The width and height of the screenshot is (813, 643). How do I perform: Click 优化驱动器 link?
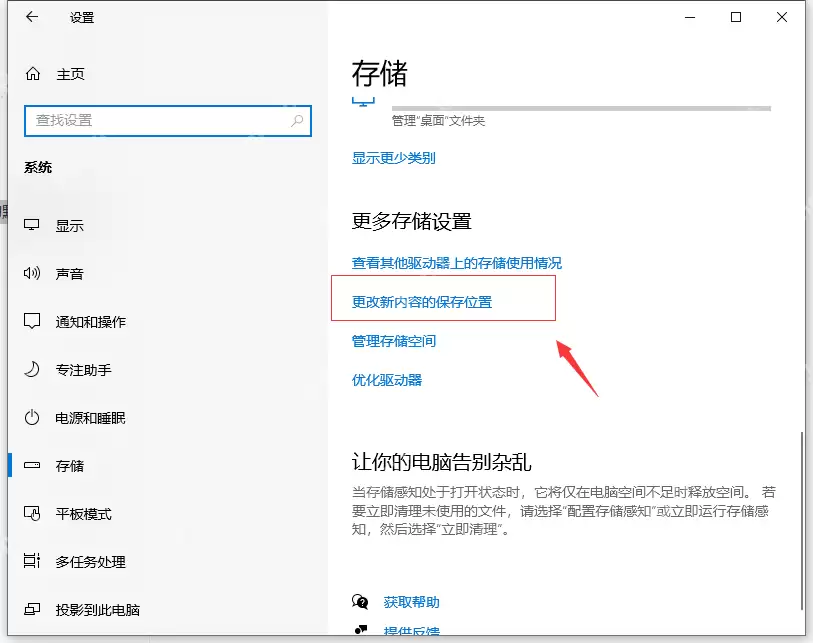pyautogui.click(x=387, y=379)
